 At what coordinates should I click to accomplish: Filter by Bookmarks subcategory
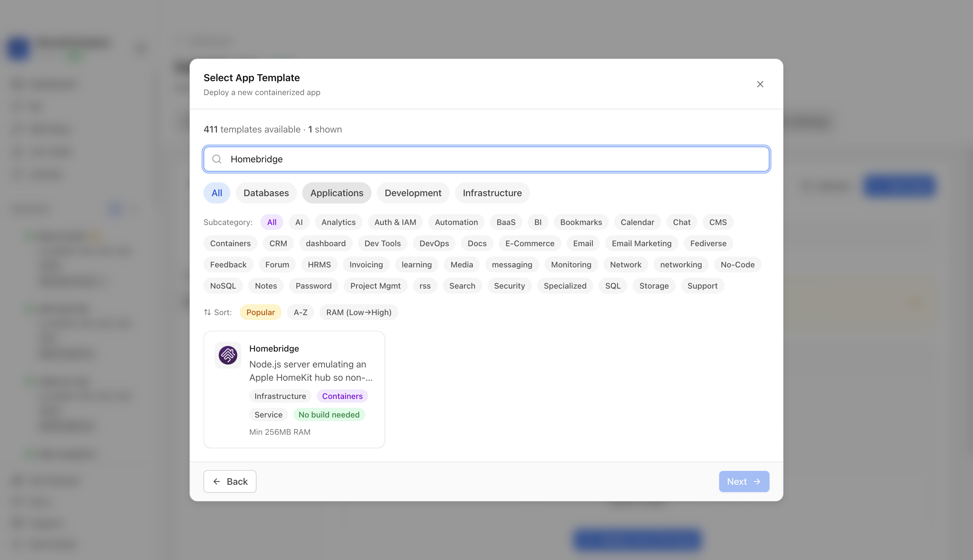[581, 222]
